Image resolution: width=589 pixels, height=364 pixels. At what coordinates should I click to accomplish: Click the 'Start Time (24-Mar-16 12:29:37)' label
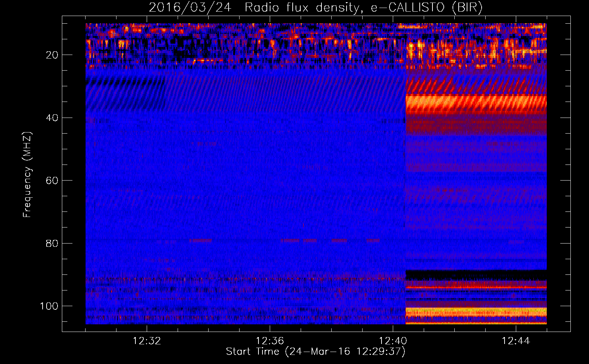click(316, 352)
